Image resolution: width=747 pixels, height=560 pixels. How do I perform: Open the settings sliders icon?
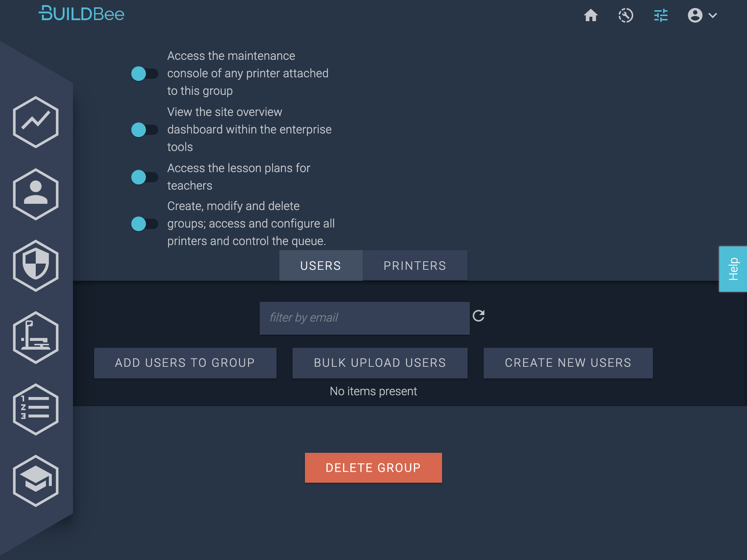tap(660, 15)
